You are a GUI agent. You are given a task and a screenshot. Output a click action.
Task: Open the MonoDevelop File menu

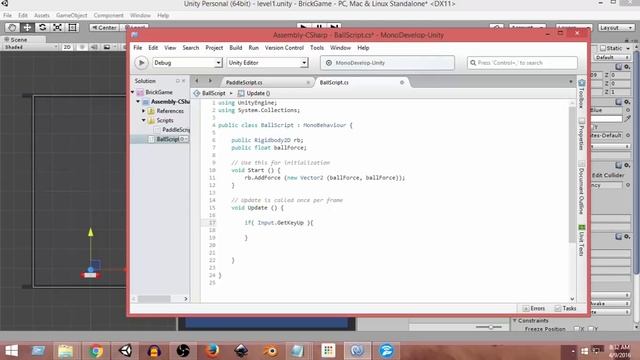pyautogui.click(x=138, y=48)
